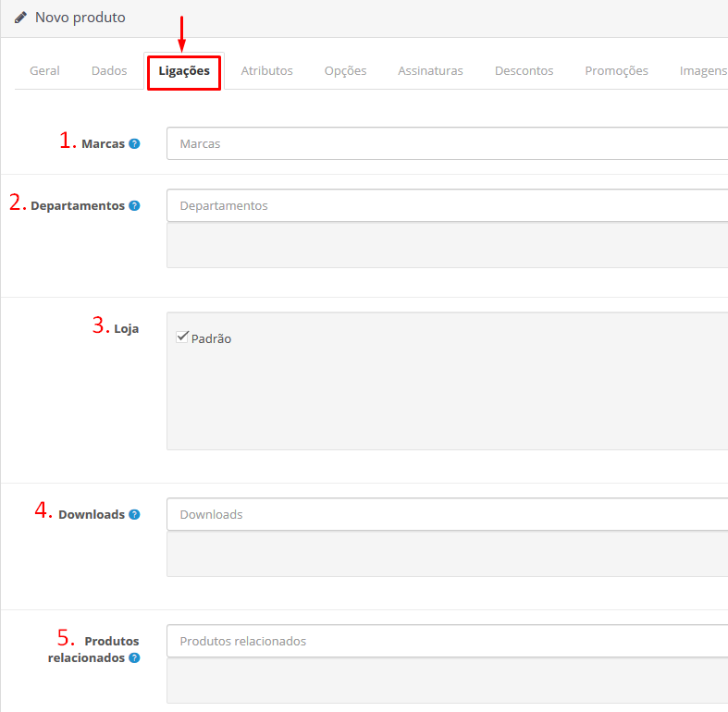The width and height of the screenshot is (728, 712).
Task: Open the Geral tab
Action: (44, 71)
